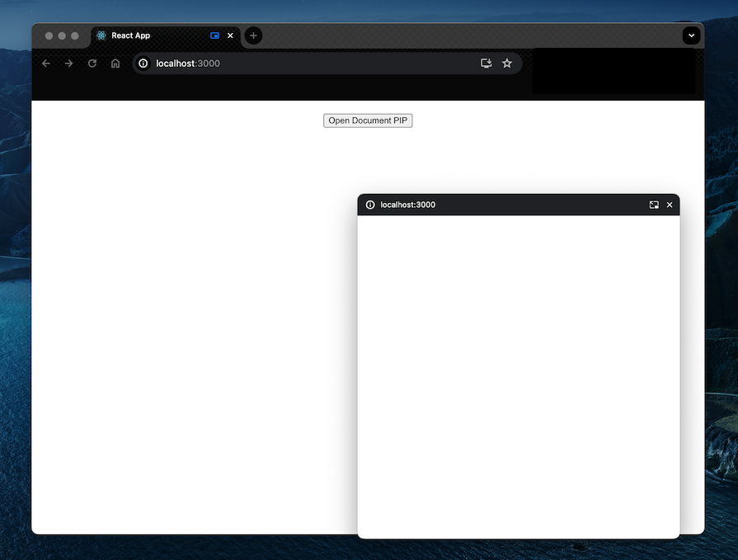Click the site info icon in the PIP titlebar

tap(369, 205)
